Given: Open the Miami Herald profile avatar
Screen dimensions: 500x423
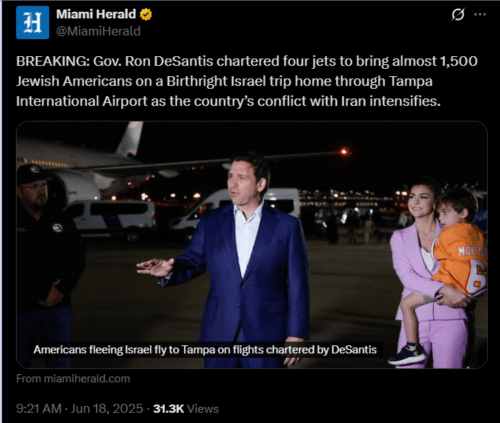Looking at the screenshot, I should pyautogui.click(x=32, y=22).
